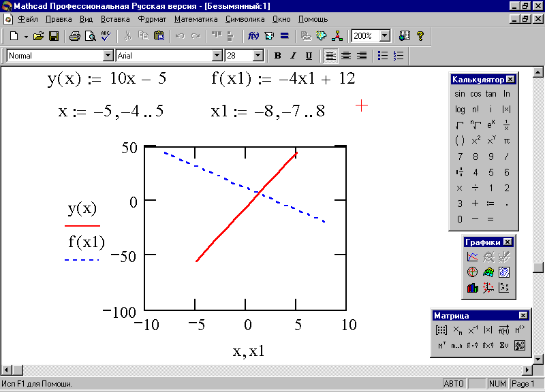Open the font size 28 dropdown
Screen dimensions: 545x392
coord(258,56)
